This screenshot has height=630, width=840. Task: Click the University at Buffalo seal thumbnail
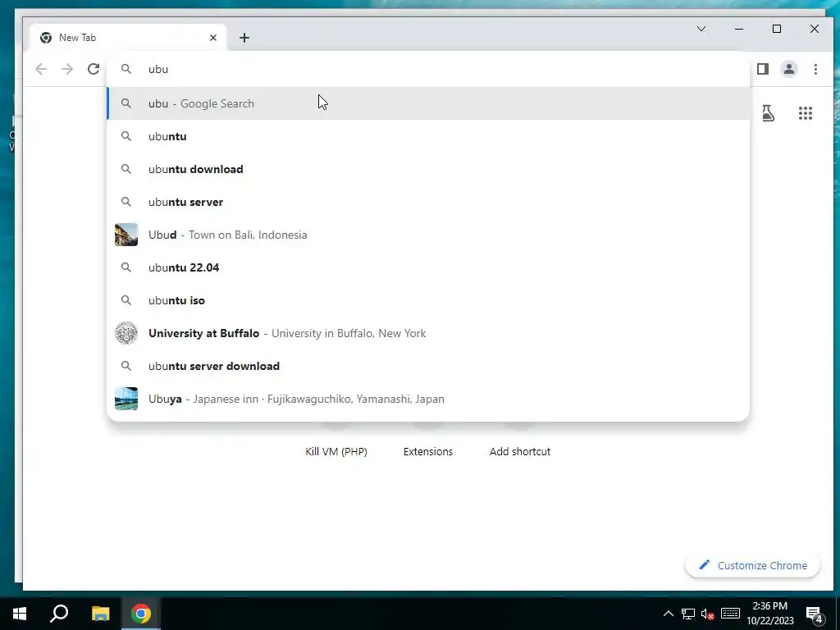point(126,333)
